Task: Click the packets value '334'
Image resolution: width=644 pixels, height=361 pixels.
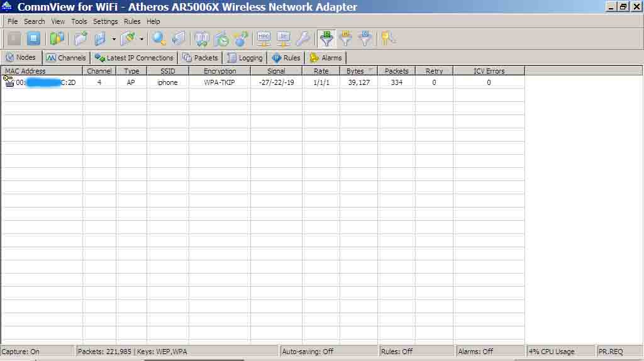Action: pyautogui.click(x=397, y=82)
